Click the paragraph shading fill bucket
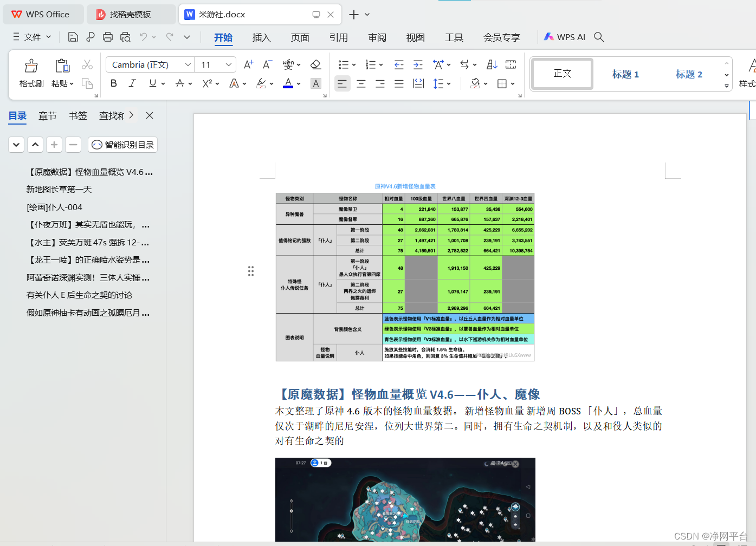 click(x=475, y=83)
